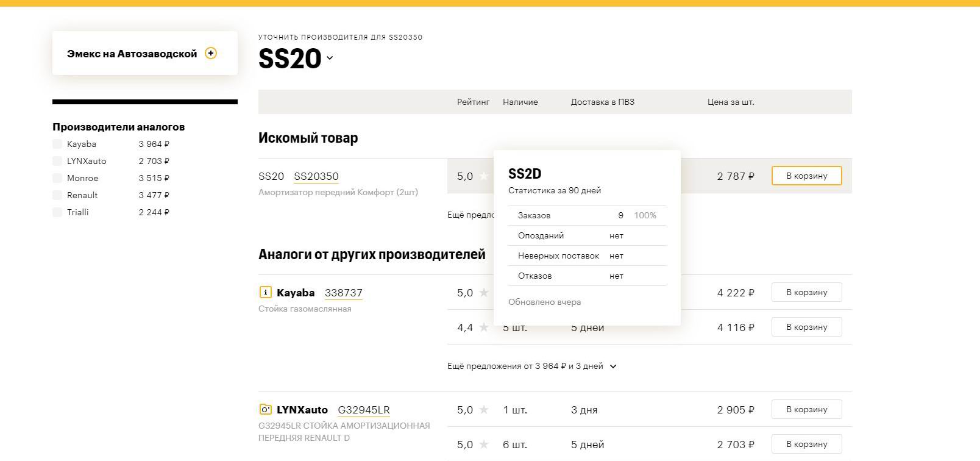Click the Стойка газомаслянная description

(x=305, y=309)
